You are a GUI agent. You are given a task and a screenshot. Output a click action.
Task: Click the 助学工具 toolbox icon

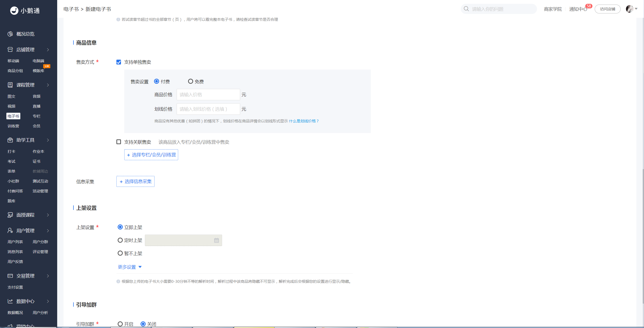(x=10, y=140)
